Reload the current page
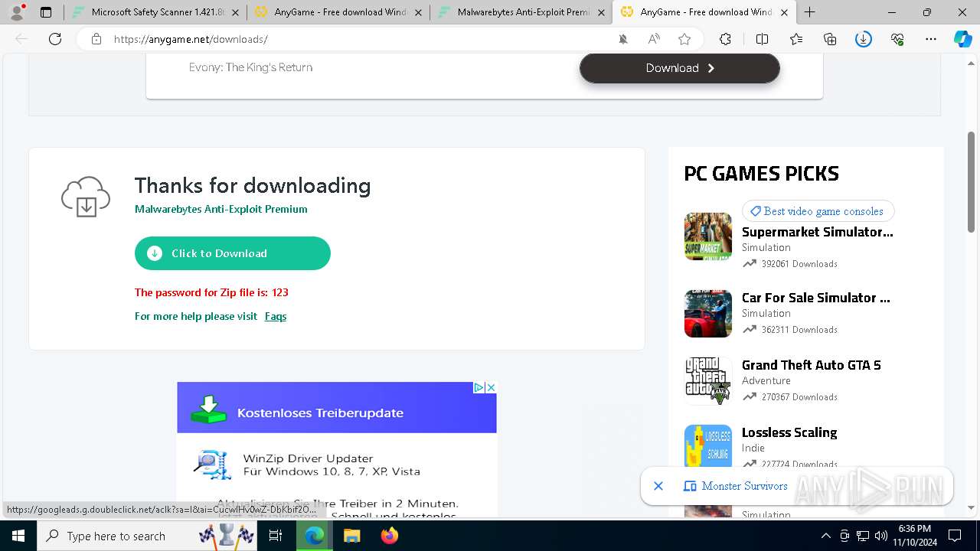This screenshot has width=980, height=551. coord(55,39)
